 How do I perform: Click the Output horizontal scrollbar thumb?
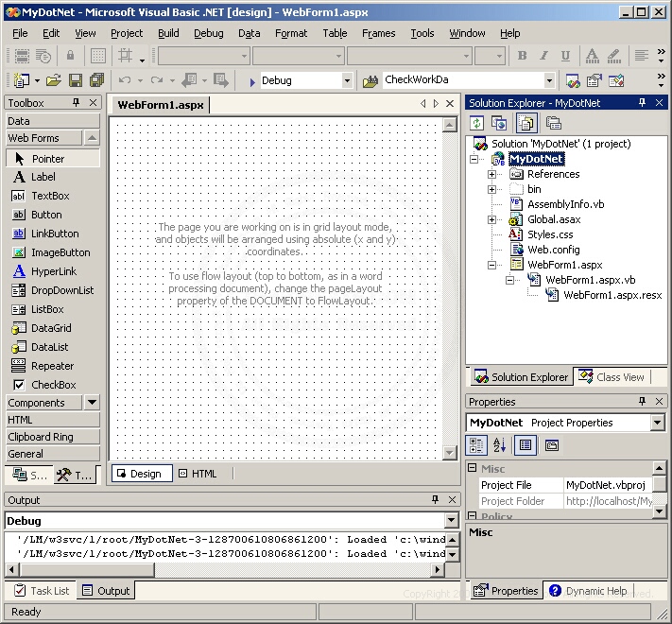87,569
